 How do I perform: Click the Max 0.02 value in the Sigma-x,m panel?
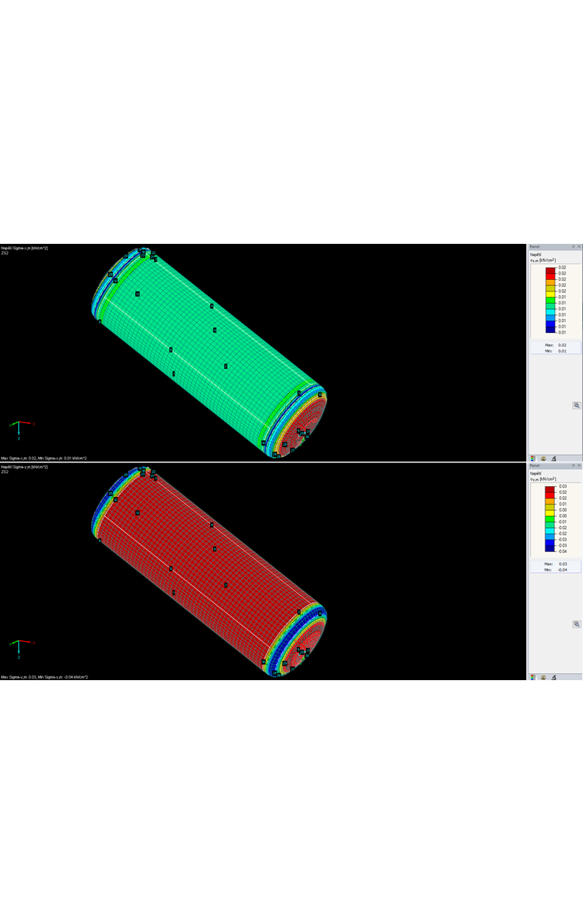562,345
